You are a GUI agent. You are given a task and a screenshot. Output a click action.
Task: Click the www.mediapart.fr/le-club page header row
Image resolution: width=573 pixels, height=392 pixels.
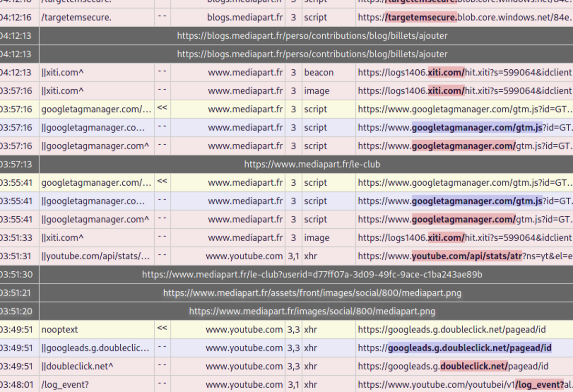(x=312, y=164)
